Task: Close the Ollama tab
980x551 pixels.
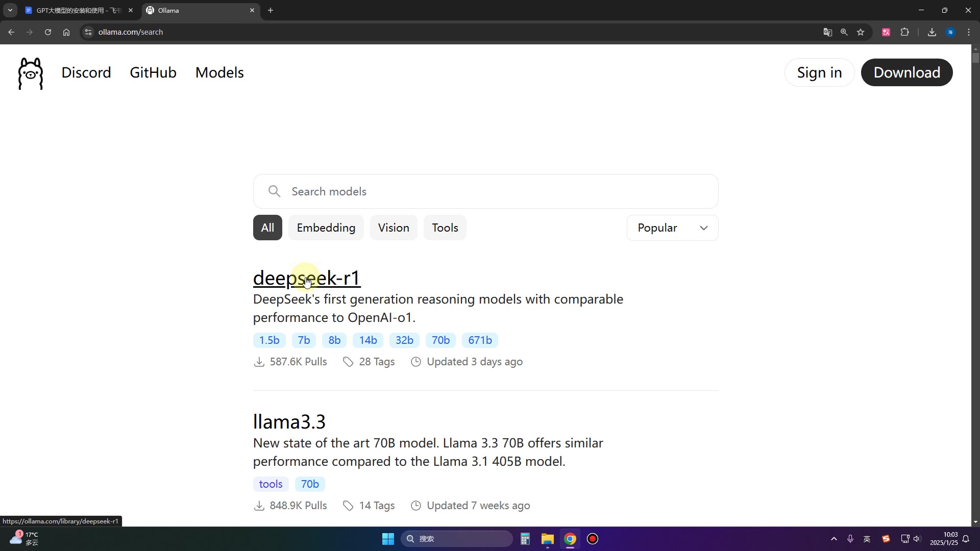Action: [252, 10]
